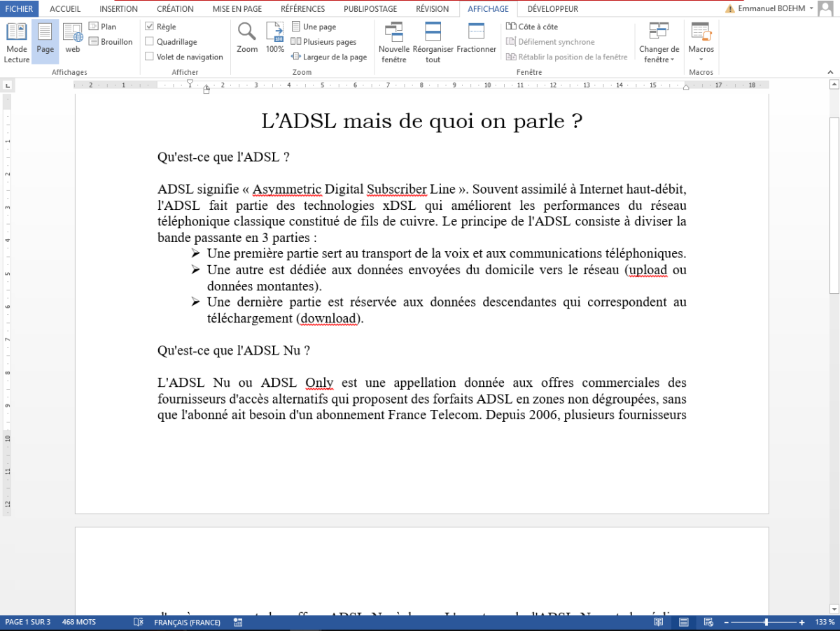The image size is (840, 631).
Task: Switch to RÉFÉRENCES tab
Action: click(302, 9)
